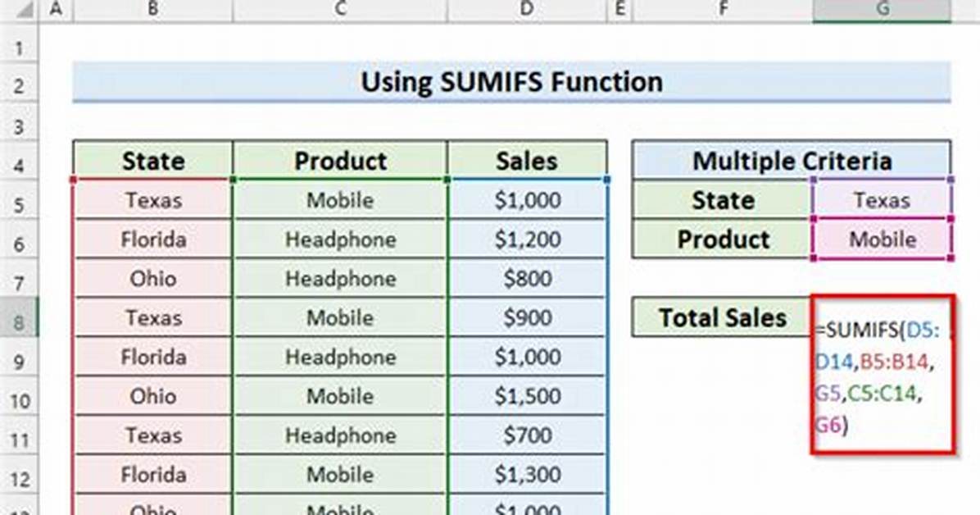Select cell C6 with Headphone
This screenshot has width=980, height=515.
pyautogui.click(x=340, y=239)
